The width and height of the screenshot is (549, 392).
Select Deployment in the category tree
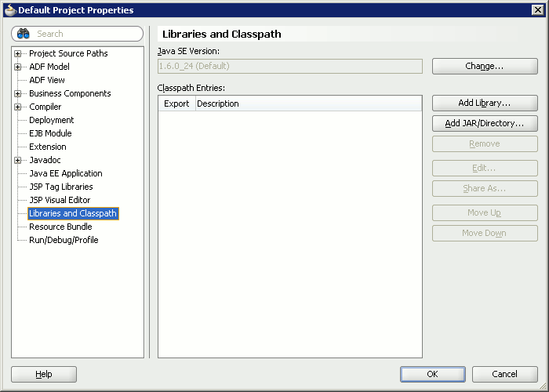pos(51,120)
